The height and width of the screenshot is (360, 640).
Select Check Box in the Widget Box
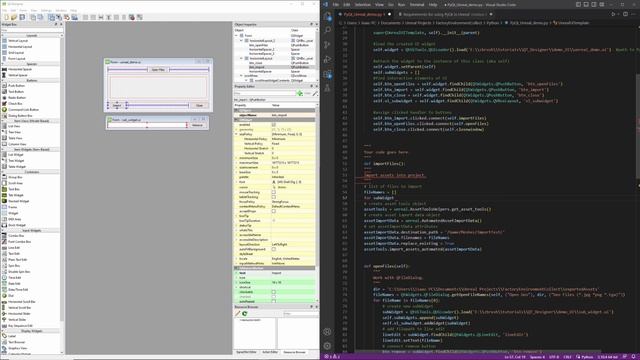pos(15,104)
